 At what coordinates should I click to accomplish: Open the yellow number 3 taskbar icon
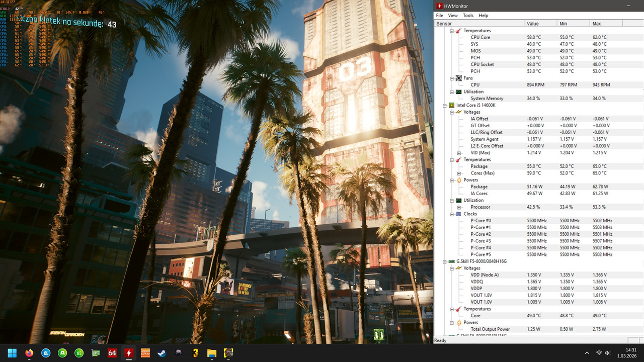(x=195, y=353)
